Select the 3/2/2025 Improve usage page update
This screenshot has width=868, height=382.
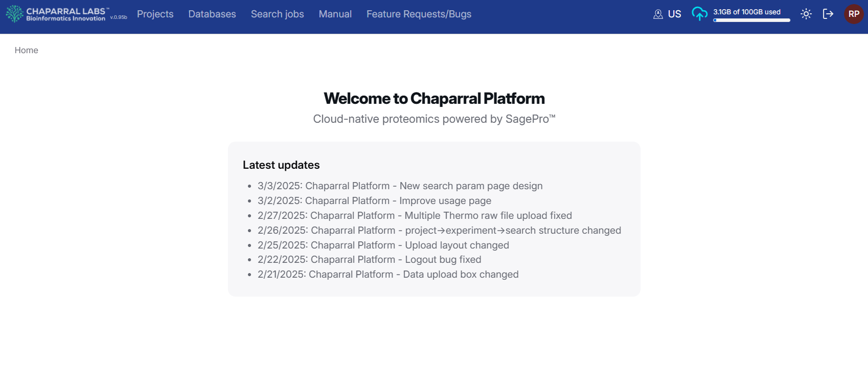click(x=374, y=201)
